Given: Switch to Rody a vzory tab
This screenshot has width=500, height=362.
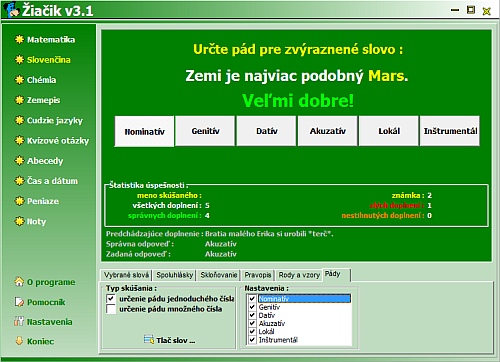Looking at the screenshot, I should coord(299,275).
